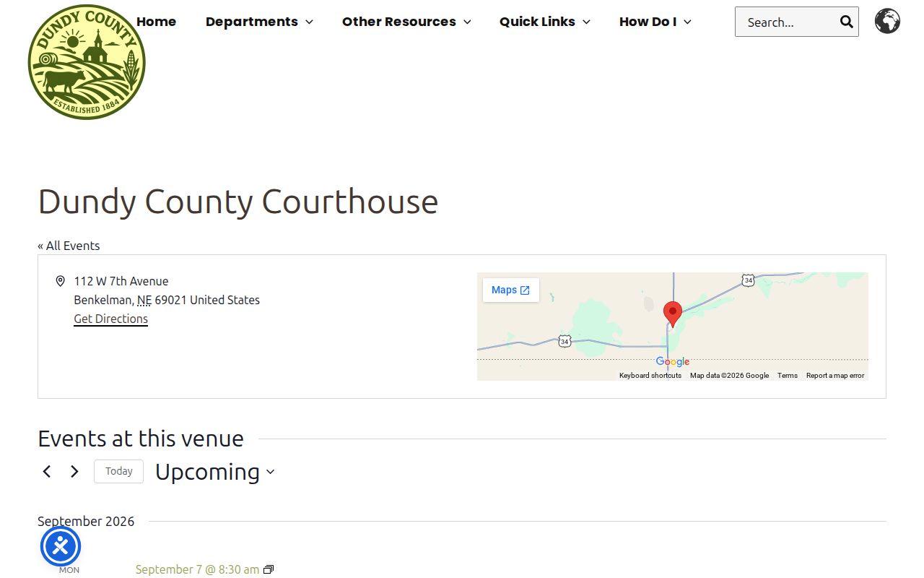The width and height of the screenshot is (924, 578).
Task: Click the red map location pin
Action: [673, 314]
